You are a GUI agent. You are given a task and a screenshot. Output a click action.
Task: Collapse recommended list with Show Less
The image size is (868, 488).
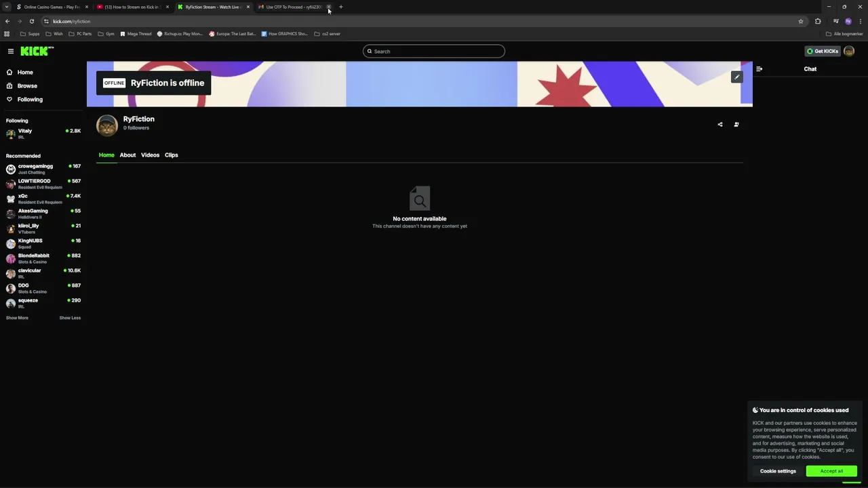point(70,318)
